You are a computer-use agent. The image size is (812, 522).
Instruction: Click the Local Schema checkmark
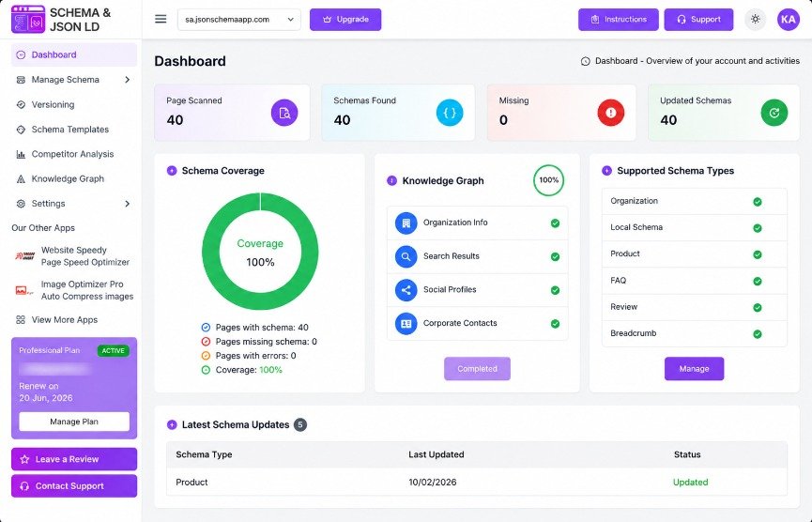[x=758, y=228]
